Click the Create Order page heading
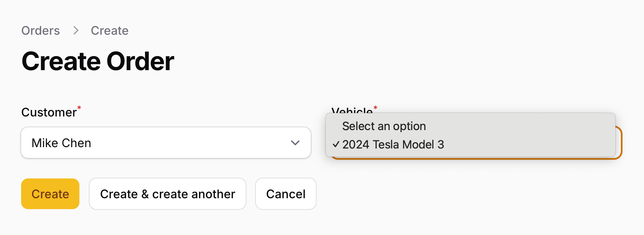Viewport: 644px width, 235px height. click(98, 61)
